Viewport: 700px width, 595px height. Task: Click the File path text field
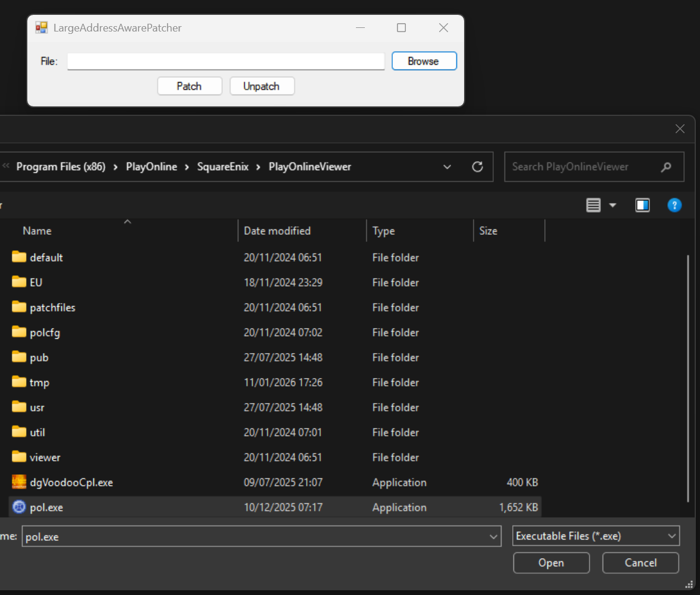[226, 61]
